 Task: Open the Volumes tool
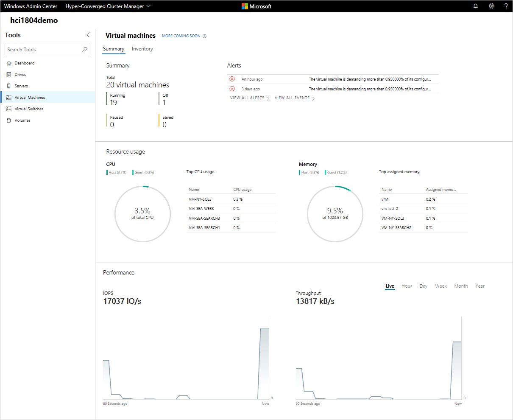(22, 120)
